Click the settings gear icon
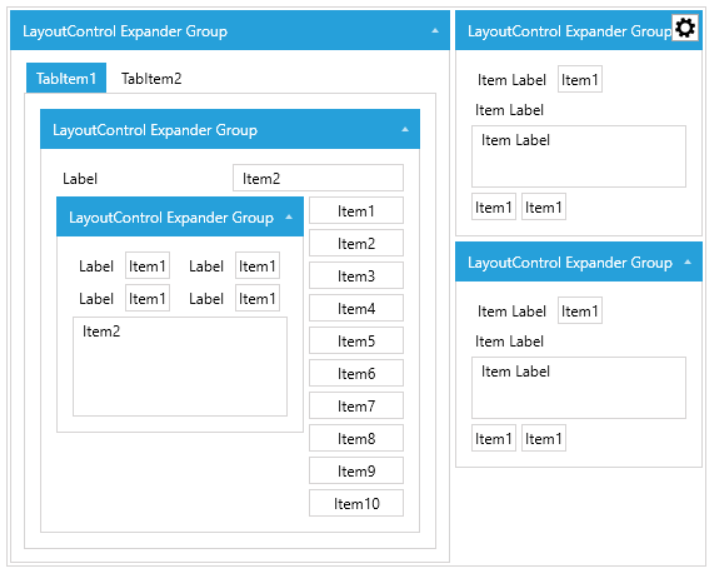The width and height of the screenshot is (715, 578). (x=685, y=29)
